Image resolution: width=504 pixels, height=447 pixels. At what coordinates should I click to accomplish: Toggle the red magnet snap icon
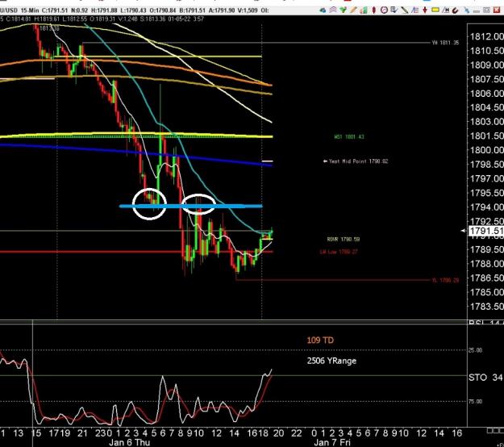455,10
